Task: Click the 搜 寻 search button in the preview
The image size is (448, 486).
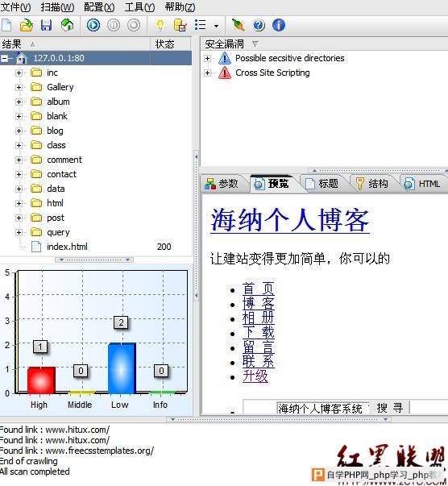Action: 390,408
